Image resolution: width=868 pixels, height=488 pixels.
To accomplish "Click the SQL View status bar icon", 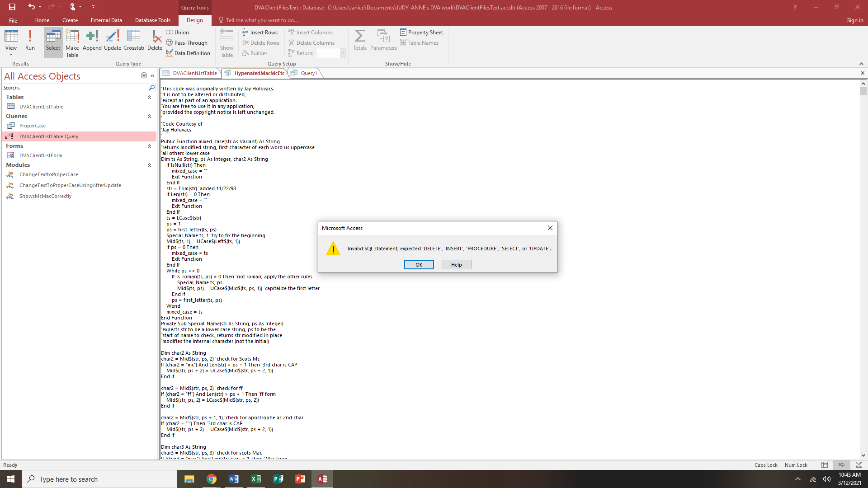I will click(841, 465).
